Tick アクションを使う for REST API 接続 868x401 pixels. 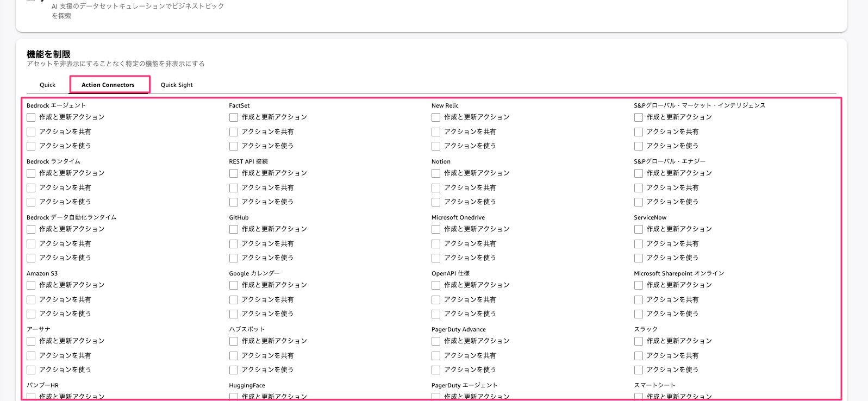pyautogui.click(x=234, y=202)
